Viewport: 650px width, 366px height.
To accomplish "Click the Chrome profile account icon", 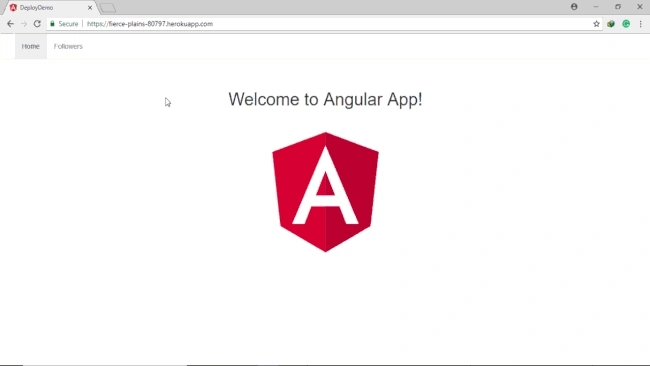I will [574, 7].
